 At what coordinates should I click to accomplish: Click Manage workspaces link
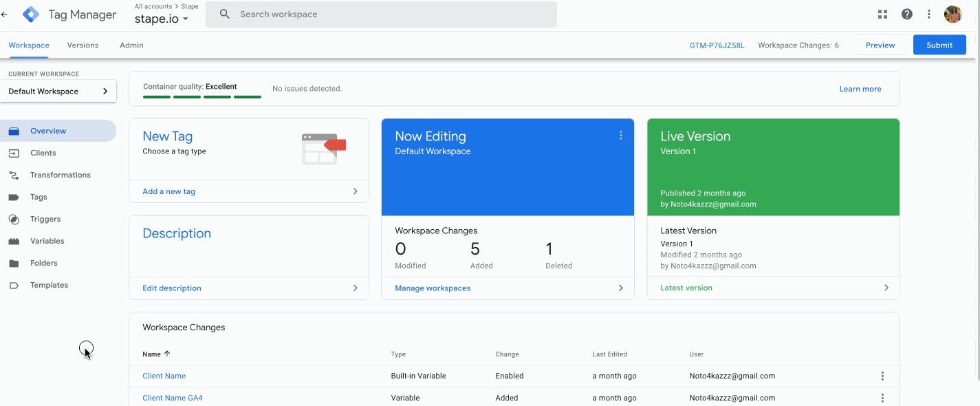pos(433,288)
